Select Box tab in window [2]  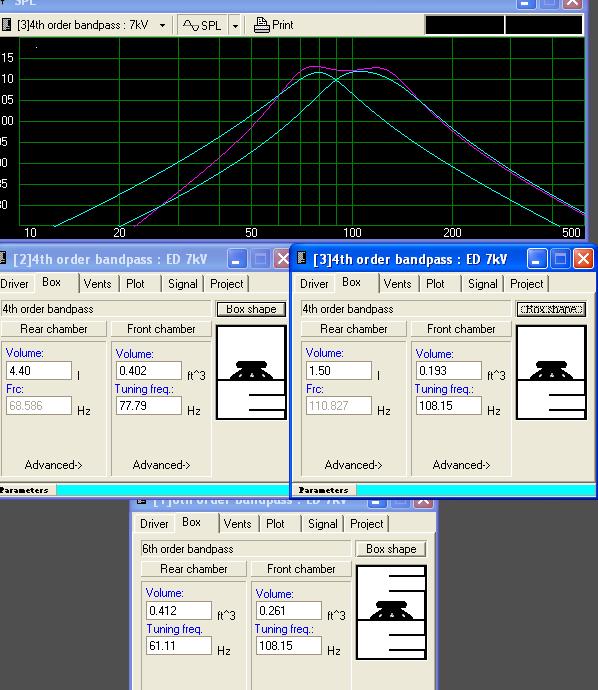click(51, 282)
